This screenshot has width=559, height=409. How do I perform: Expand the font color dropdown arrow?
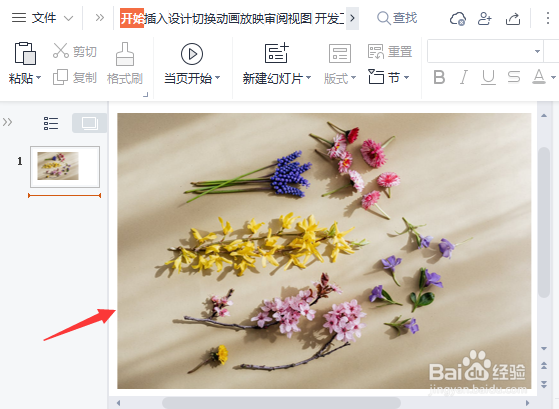click(x=553, y=77)
